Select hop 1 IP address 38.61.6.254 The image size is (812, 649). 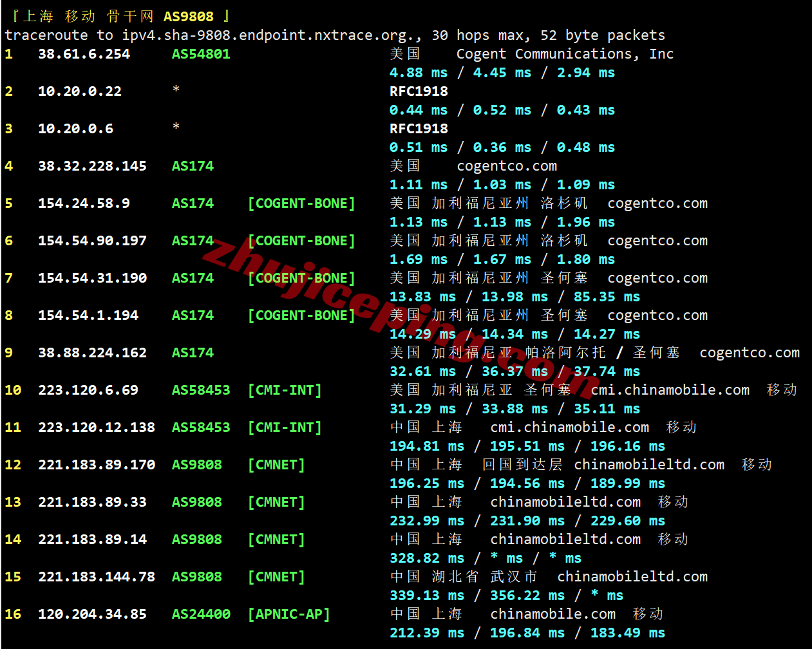[84, 54]
